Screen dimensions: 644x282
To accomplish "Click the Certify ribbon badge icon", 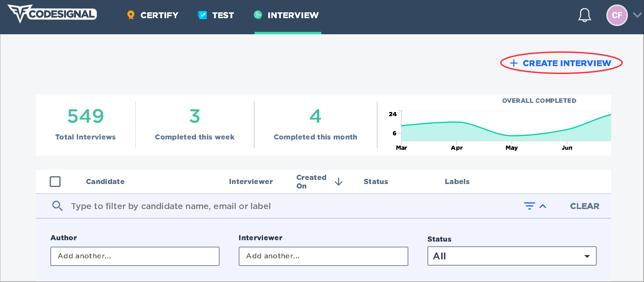I will point(131,15).
